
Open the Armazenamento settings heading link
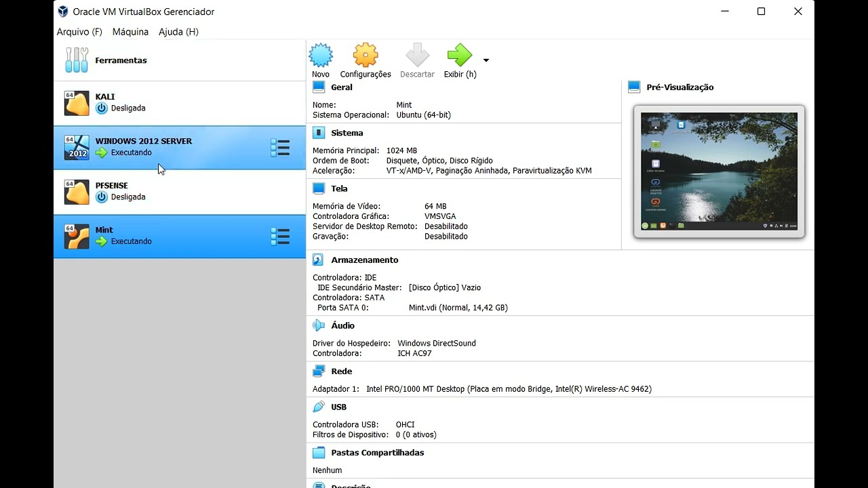(365, 260)
